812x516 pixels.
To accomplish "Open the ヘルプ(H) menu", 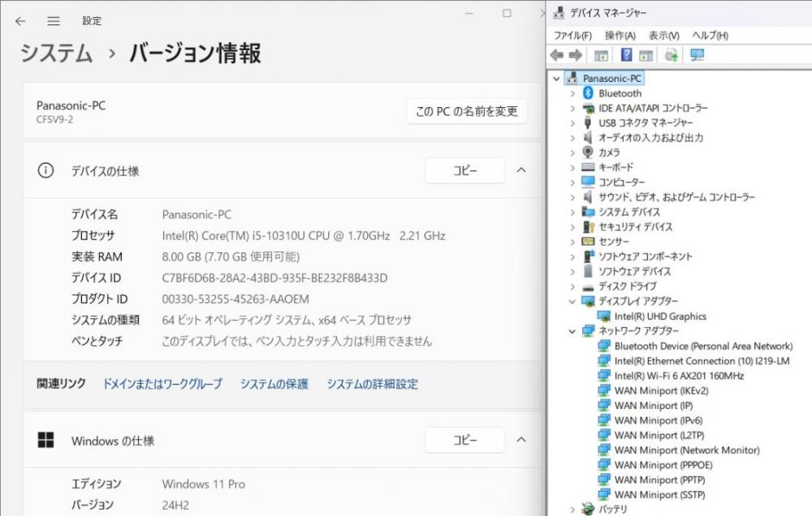I will click(x=710, y=35).
